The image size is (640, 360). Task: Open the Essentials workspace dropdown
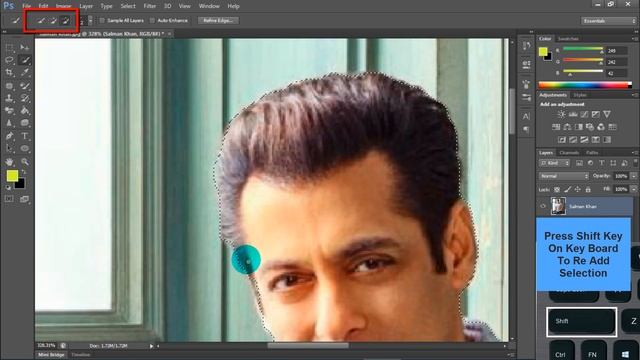(x=608, y=21)
